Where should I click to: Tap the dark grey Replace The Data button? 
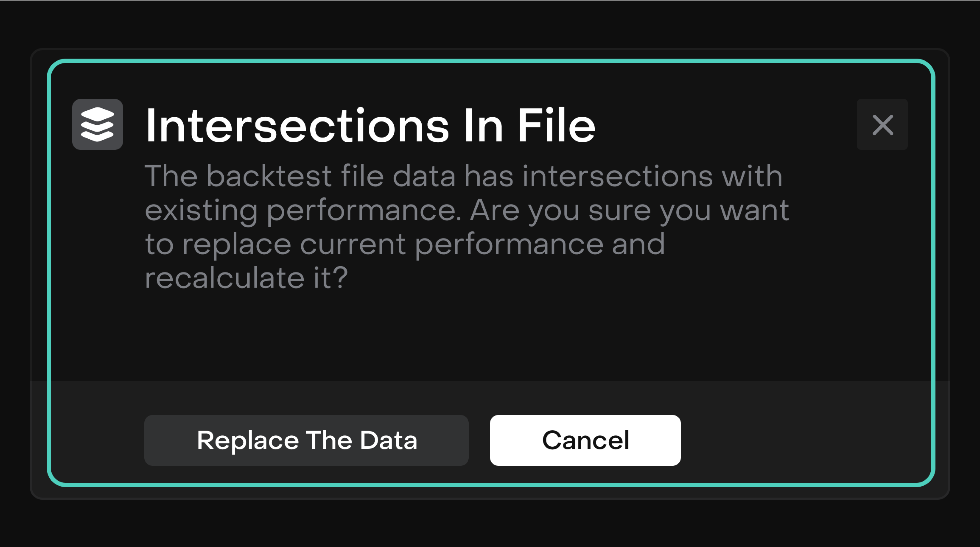306,440
